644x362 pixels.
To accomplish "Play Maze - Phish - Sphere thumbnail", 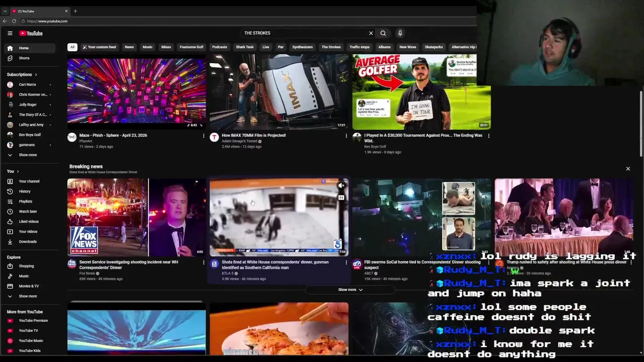I will point(137,92).
